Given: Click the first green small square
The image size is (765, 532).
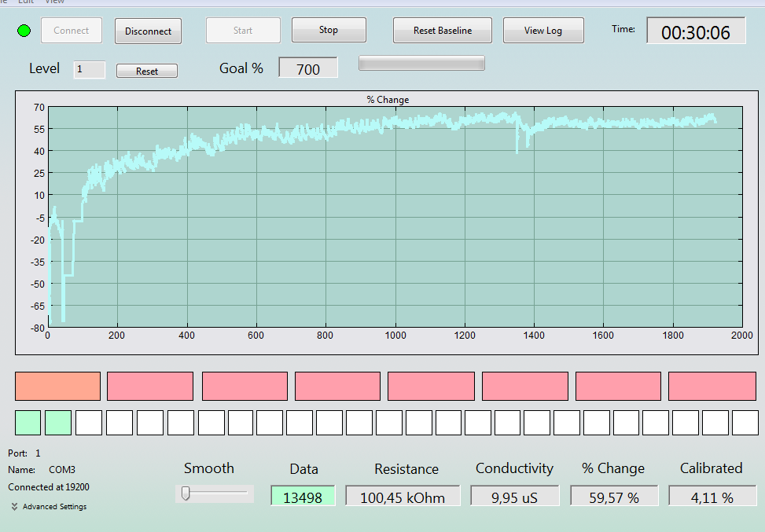Looking at the screenshot, I should point(28,423).
